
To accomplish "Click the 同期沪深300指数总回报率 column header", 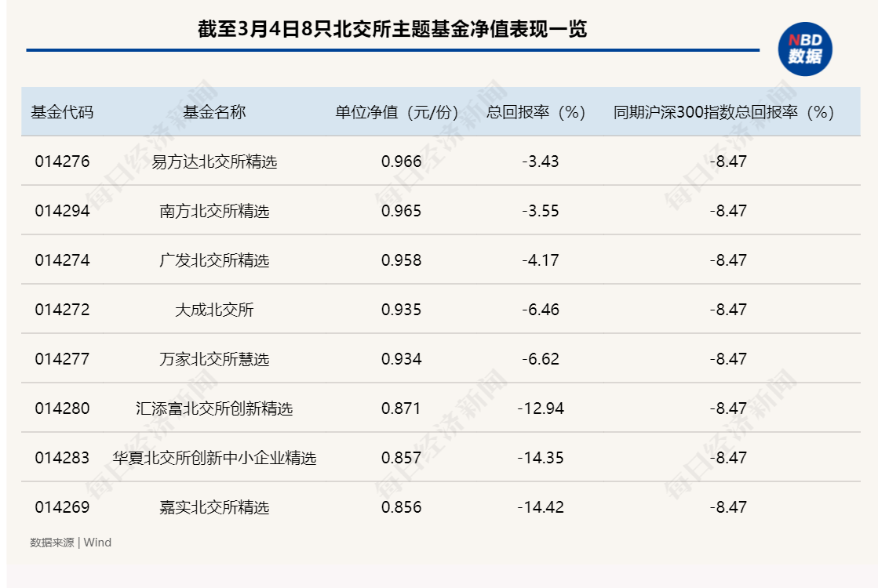I will click(x=724, y=112).
